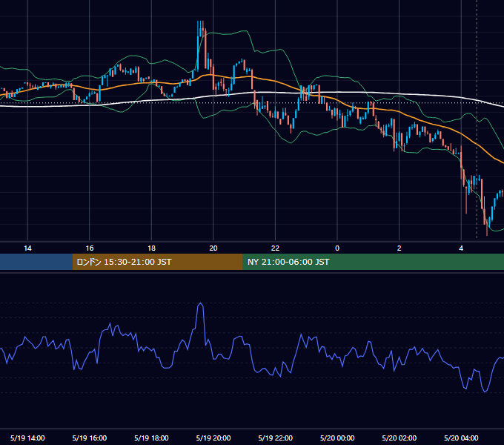This screenshot has height=445, width=504.
Task: Select the NY 21:00-06:00 JST session bar
Action: tap(373, 262)
